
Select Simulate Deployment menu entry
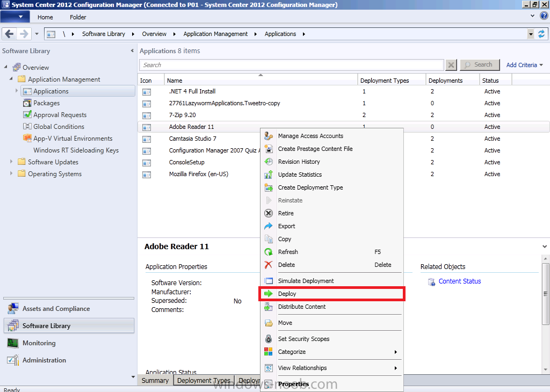pos(332,281)
